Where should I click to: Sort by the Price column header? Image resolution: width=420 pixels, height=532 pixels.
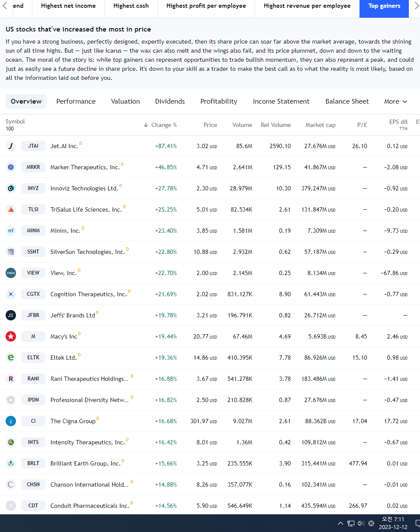pyautogui.click(x=210, y=125)
